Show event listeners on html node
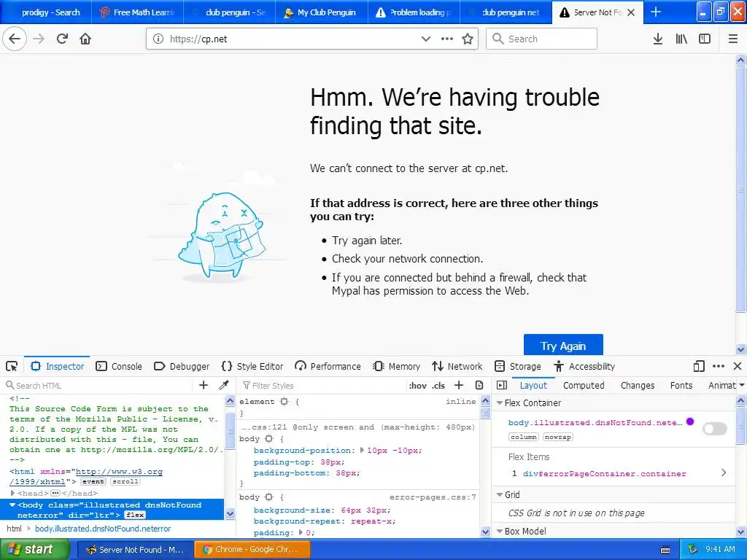This screenshot has width=747, height=560. point(93,481)
